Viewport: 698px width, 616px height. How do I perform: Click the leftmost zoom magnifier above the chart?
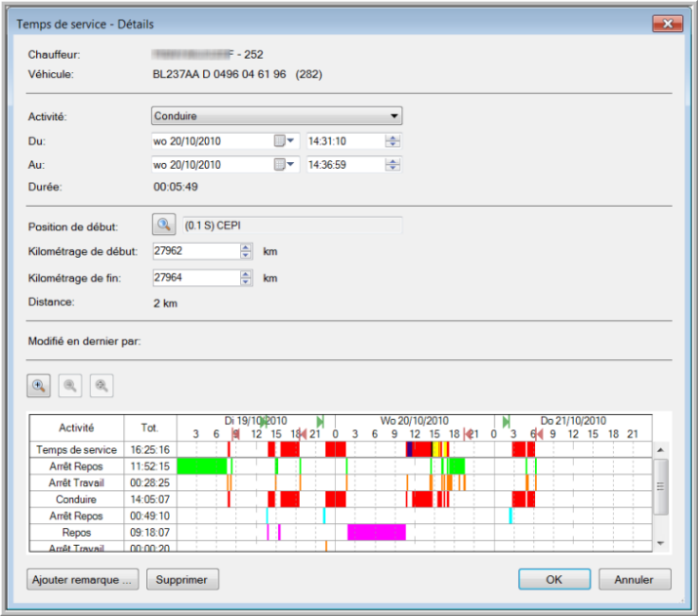[x=39, y=386]
